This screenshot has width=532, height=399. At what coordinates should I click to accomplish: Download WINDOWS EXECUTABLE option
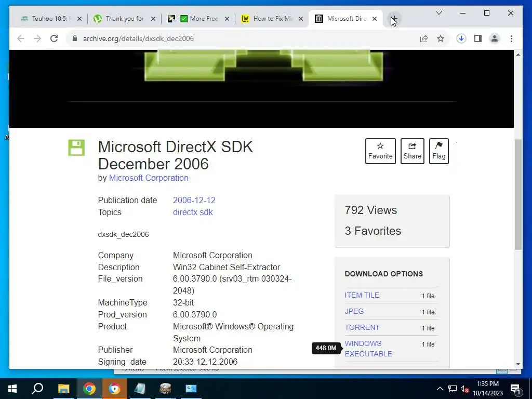tap(368, 349)
